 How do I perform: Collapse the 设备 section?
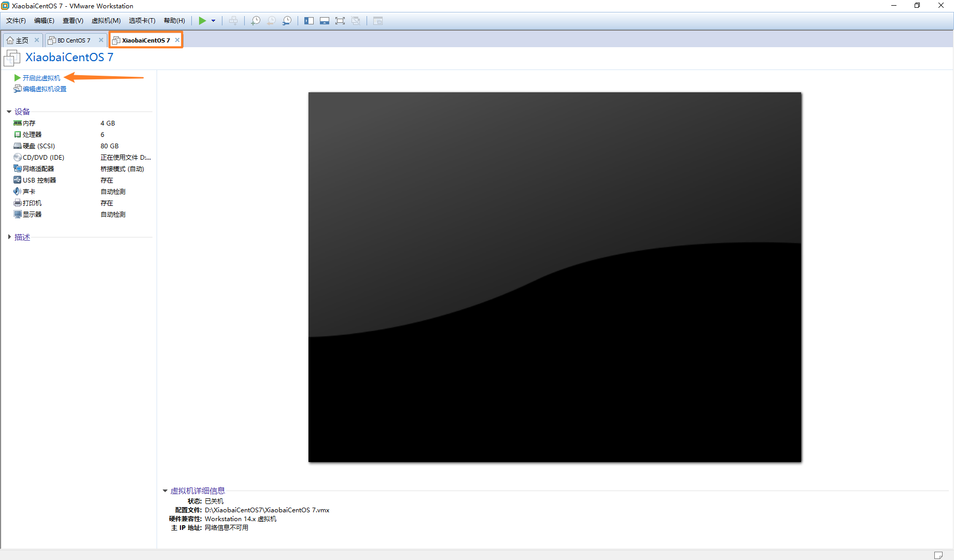tap(9, 111)
